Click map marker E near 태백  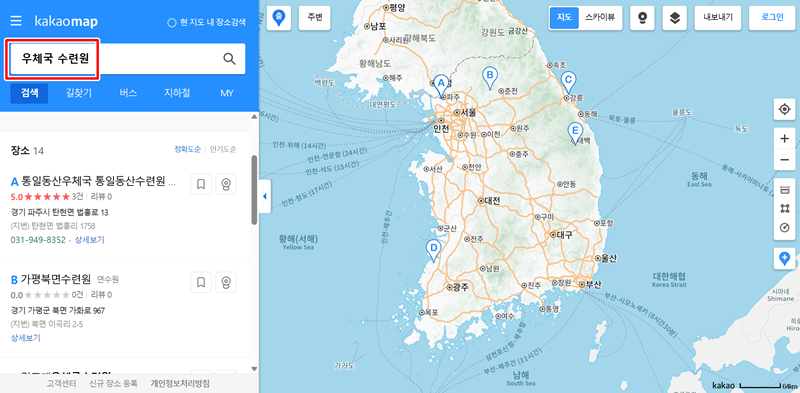tap(576, 134)
